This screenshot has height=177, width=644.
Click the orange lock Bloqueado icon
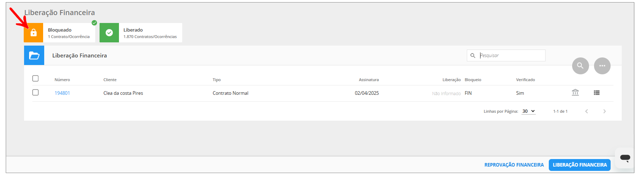click(x=33, y=33)
